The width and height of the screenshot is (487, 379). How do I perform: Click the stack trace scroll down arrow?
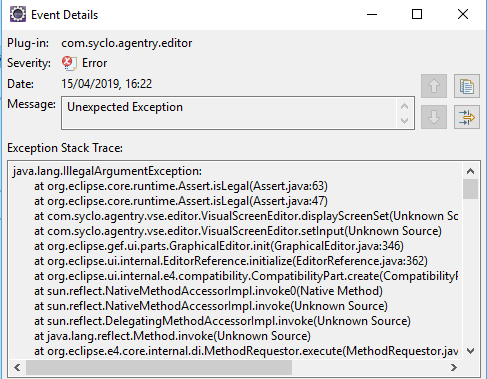[470, 351]
